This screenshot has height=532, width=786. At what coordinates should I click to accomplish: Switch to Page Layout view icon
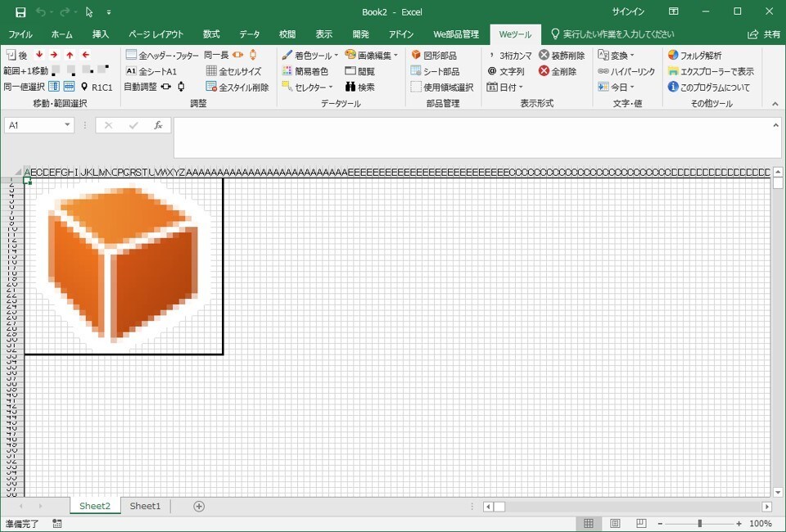615,524
